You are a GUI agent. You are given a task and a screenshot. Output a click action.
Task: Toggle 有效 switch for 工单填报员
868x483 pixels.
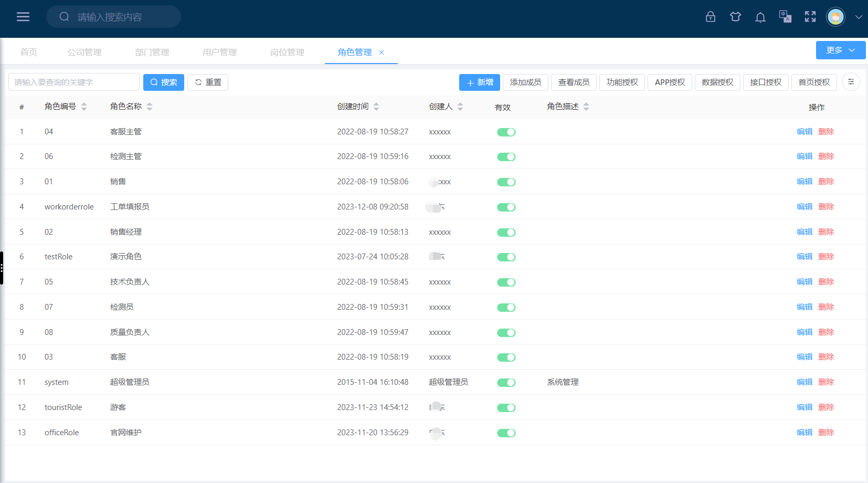click(x=506, y=207)
